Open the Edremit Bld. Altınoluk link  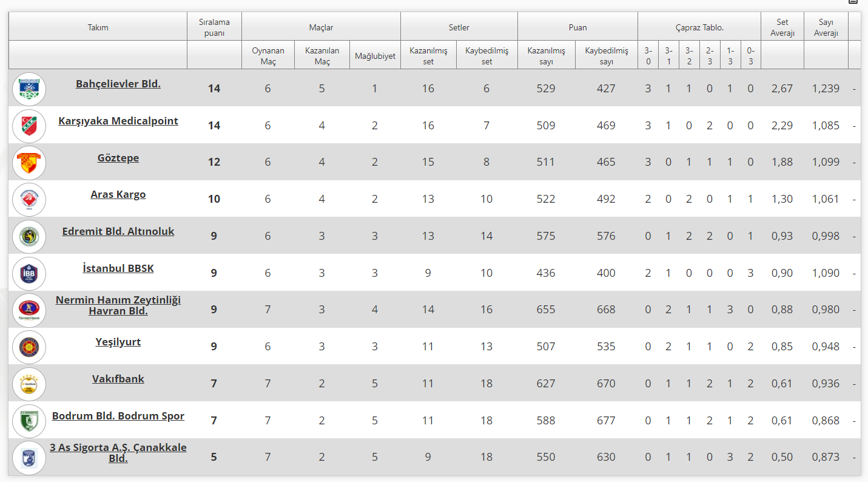click(x=118, y=231)
